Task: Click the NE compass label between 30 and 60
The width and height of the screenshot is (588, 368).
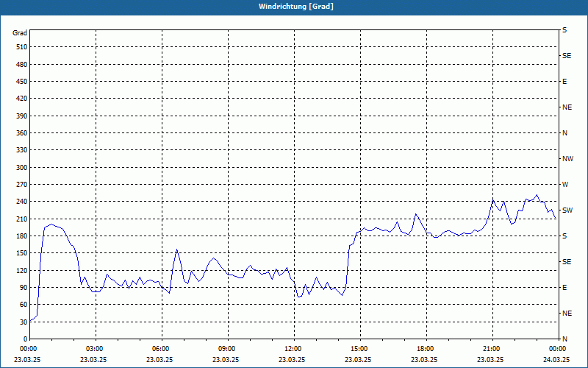Action: 567,314
